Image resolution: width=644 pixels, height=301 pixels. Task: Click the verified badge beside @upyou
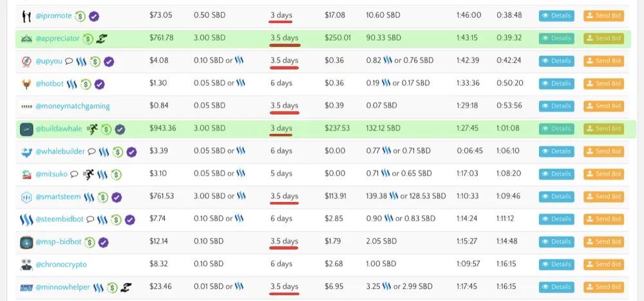click(109, 62)
